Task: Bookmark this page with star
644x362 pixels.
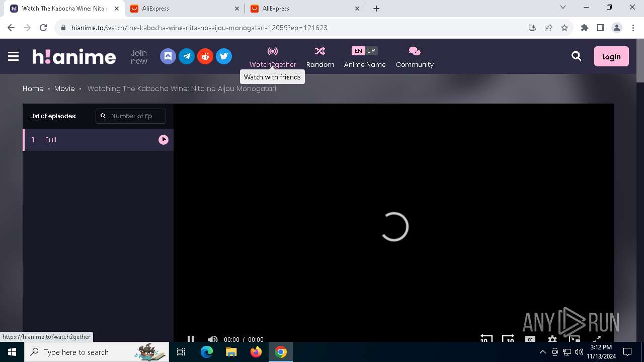Action: point(565,28)
